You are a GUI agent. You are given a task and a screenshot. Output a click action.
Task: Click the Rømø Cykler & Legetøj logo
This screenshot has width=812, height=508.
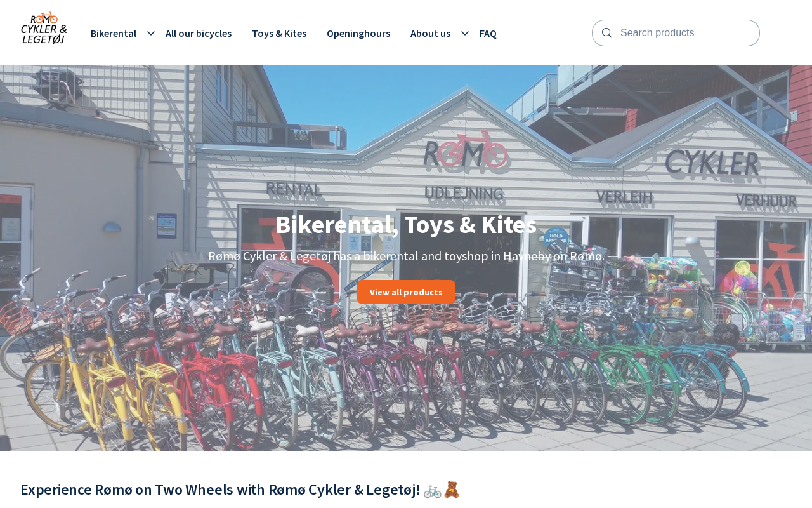click(44, 29)
